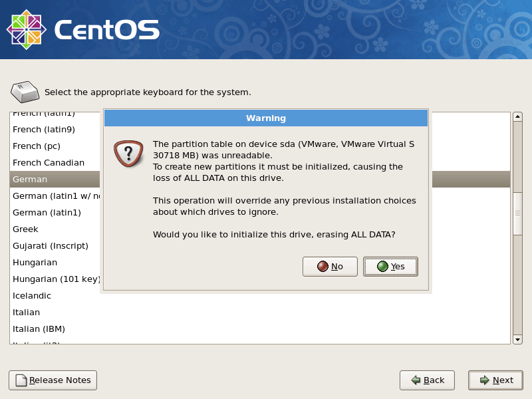532x399 pixels.
Task: Confirm drive initialization with Yes
Action: (x=390, y=267)
